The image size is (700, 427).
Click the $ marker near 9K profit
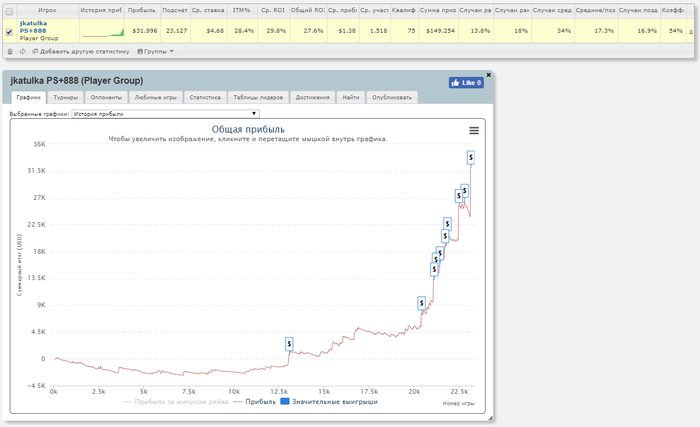pos(421,303)
